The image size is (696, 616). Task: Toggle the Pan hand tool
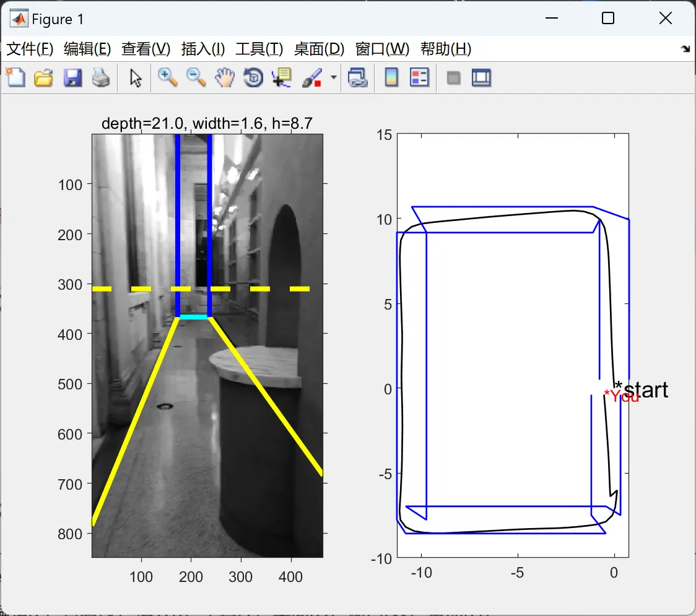pos(225,78)
